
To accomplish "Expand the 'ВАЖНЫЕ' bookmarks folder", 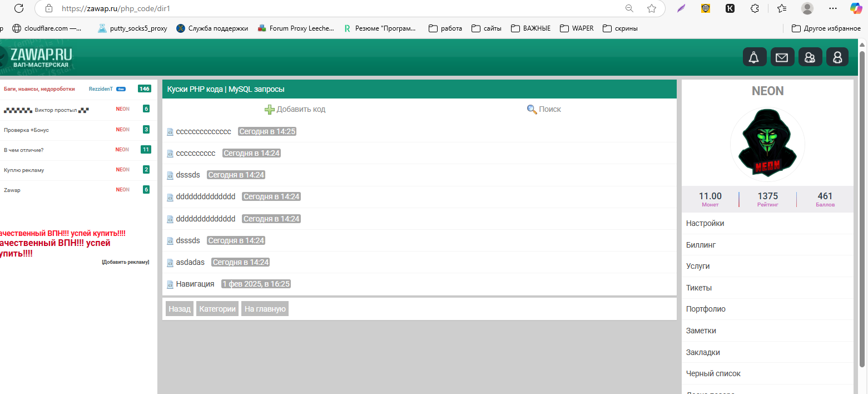I will pos(530,28).
